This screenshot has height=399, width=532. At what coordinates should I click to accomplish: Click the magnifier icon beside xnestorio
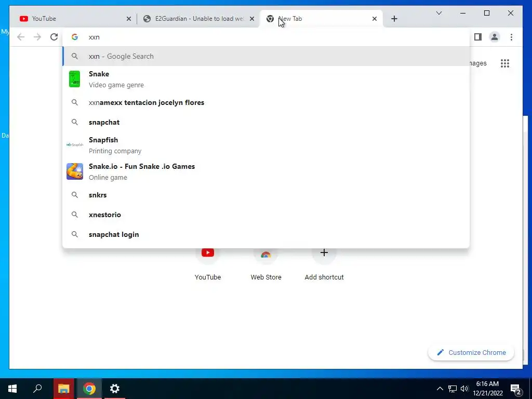pyautogui.click(x=75, y=215)
